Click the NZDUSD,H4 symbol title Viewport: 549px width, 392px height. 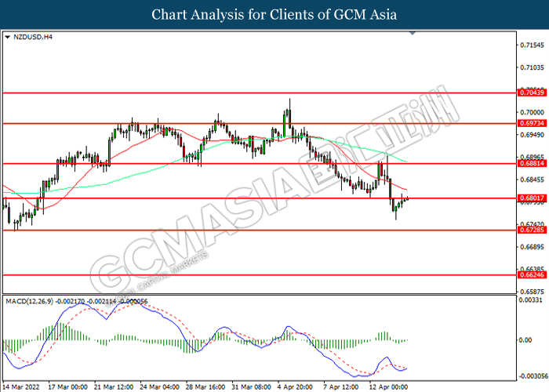click(33, 37)
